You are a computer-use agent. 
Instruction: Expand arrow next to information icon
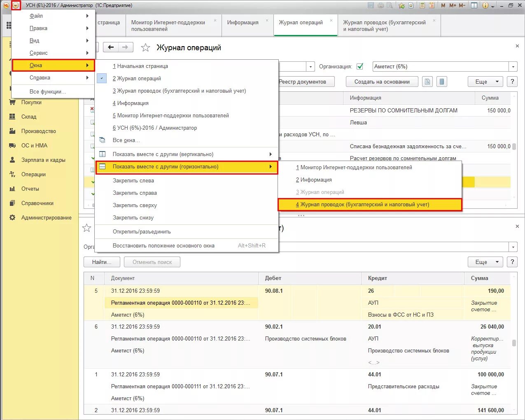492,6
